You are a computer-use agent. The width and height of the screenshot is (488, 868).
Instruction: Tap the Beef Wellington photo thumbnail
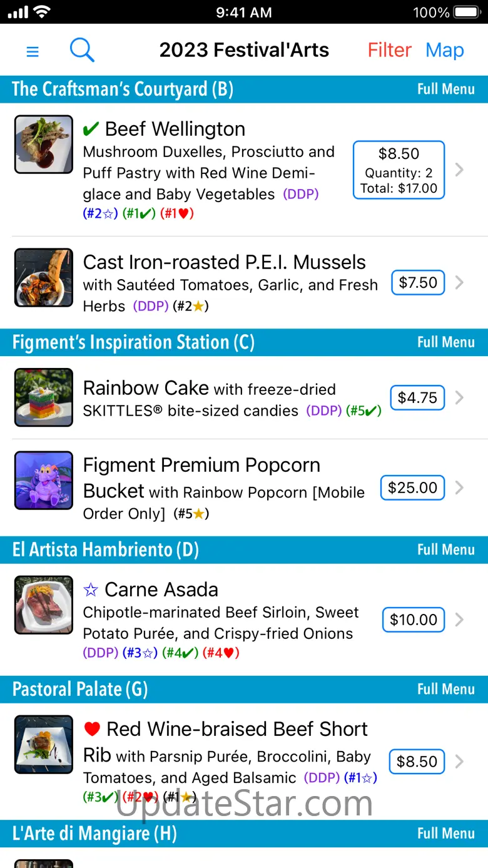(44, 144)
